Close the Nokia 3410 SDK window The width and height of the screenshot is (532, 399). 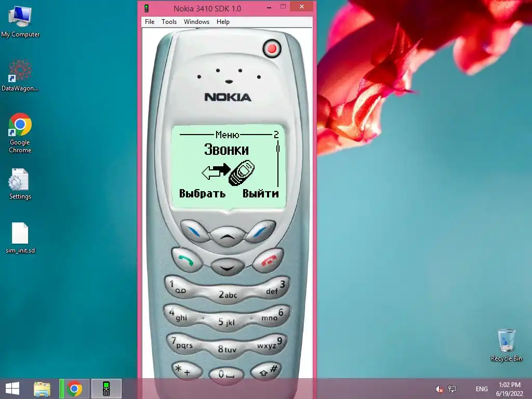[x=302, y=7]
